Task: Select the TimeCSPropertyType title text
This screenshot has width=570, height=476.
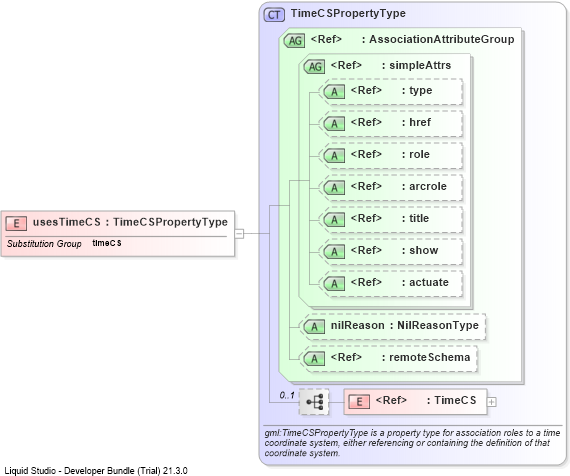Action: pos(348,13)
